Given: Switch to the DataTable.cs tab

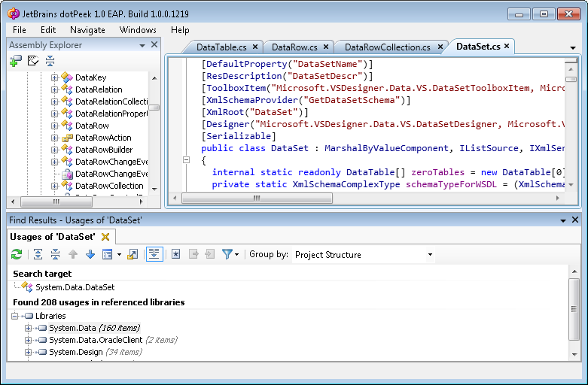Looking at the screenshot, I should click(221, 47).
